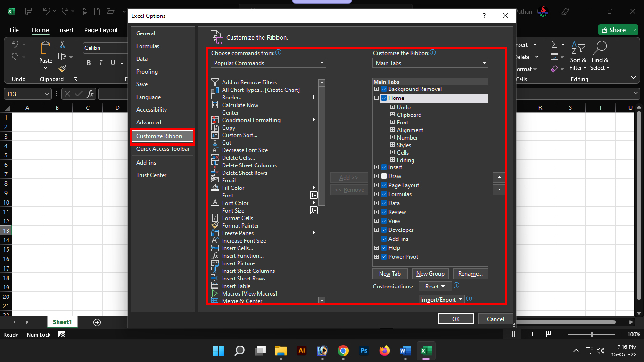Uncheck the Page Layout tab checkbox

384,185
